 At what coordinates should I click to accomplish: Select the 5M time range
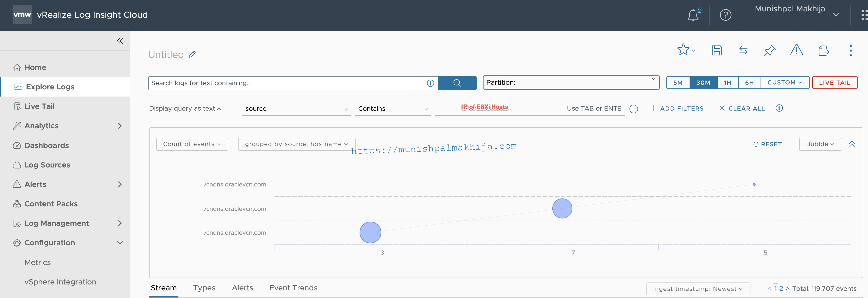point(678,83)
